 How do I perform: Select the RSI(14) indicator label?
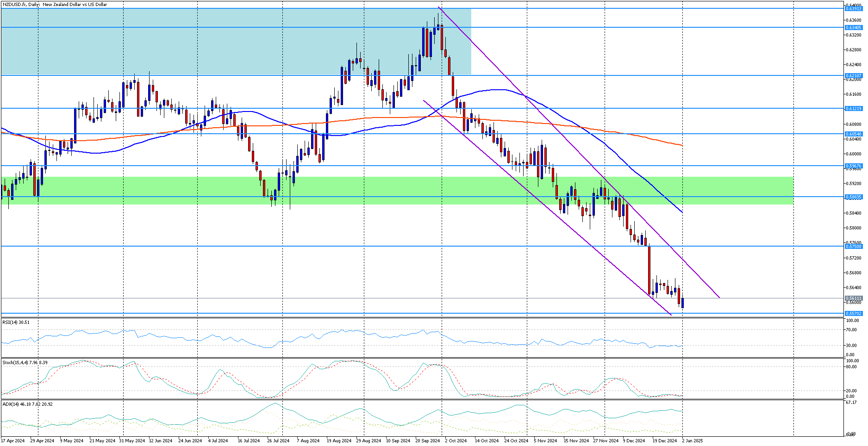[x=16, y=322]
